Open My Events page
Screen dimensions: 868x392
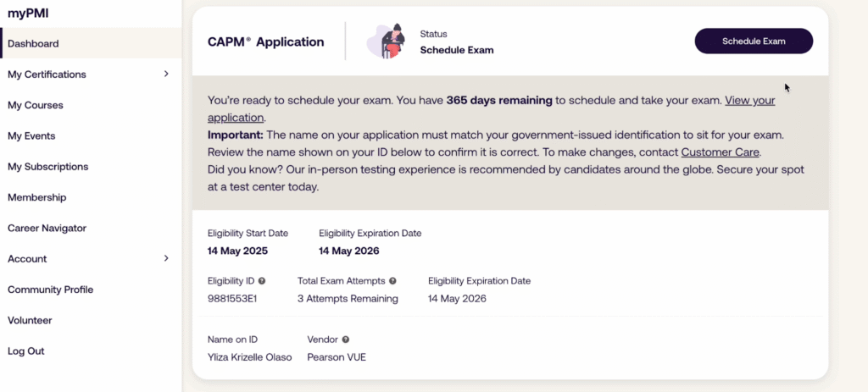click(x=31, y=136)
